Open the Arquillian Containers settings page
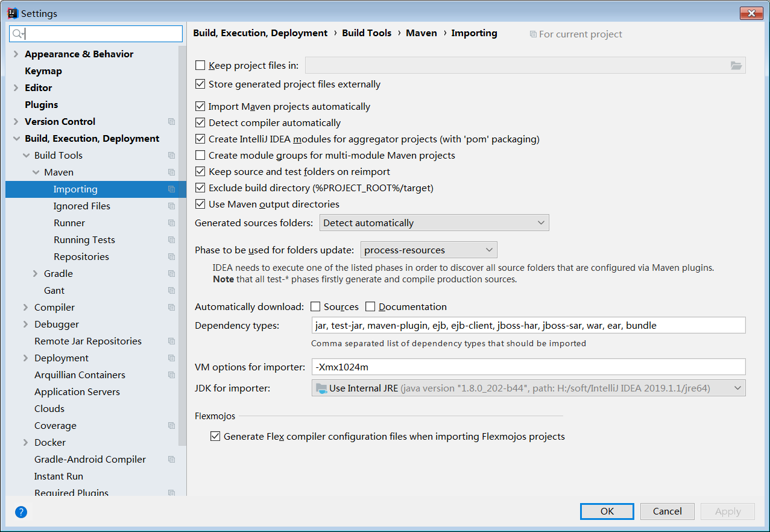 (x=80, y=375)
